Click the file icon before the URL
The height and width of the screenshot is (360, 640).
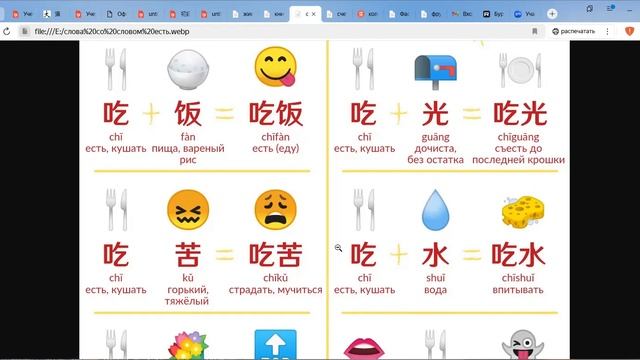pos(24,31)
